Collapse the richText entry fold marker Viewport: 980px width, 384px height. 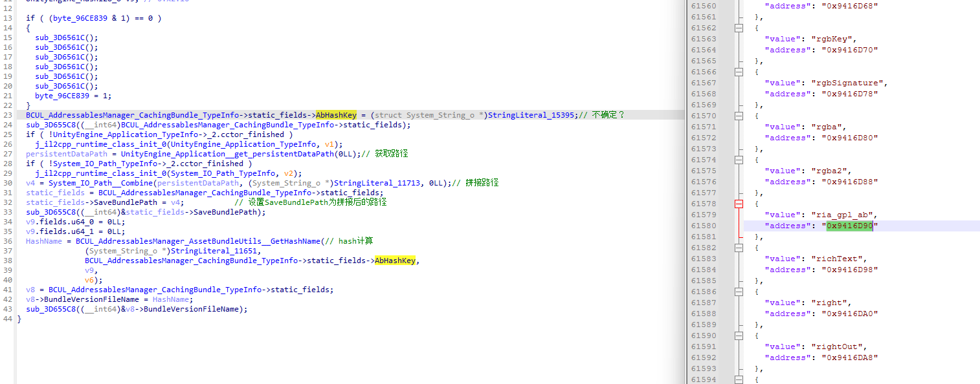coord(739,248)
